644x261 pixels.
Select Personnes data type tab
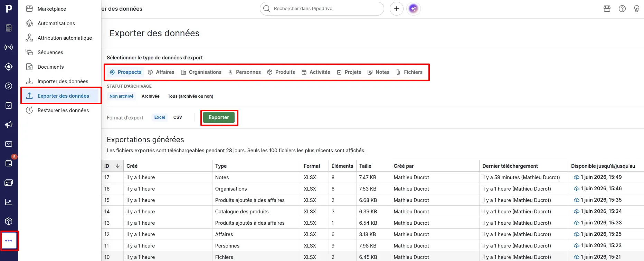[244, 72]
